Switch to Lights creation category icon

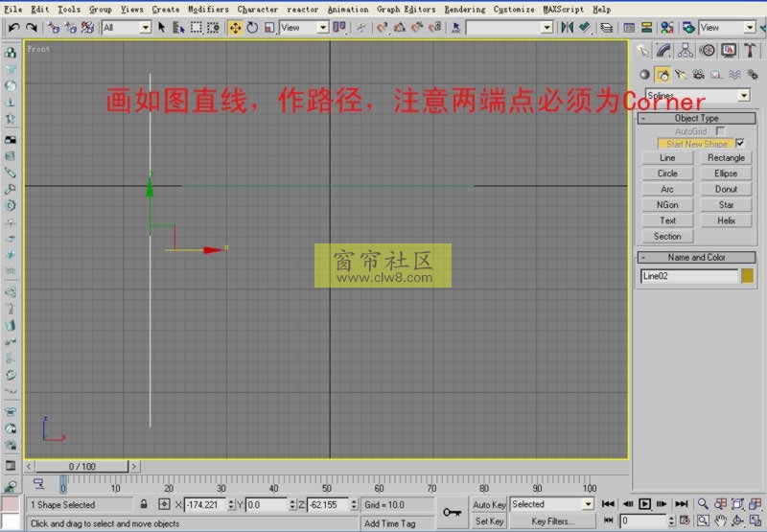click(681, 74)
